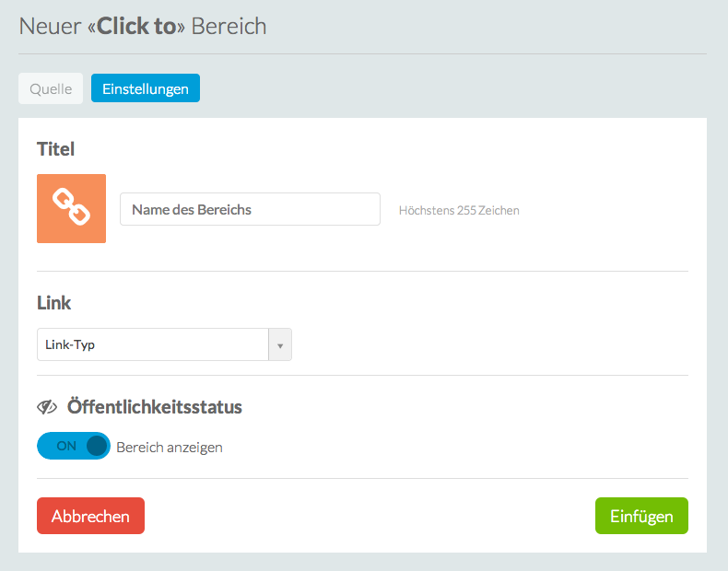Click the round knob of the switch
The width and height of the screenshot is (728, 571).
pyautogui.click(x=97, y=446)
